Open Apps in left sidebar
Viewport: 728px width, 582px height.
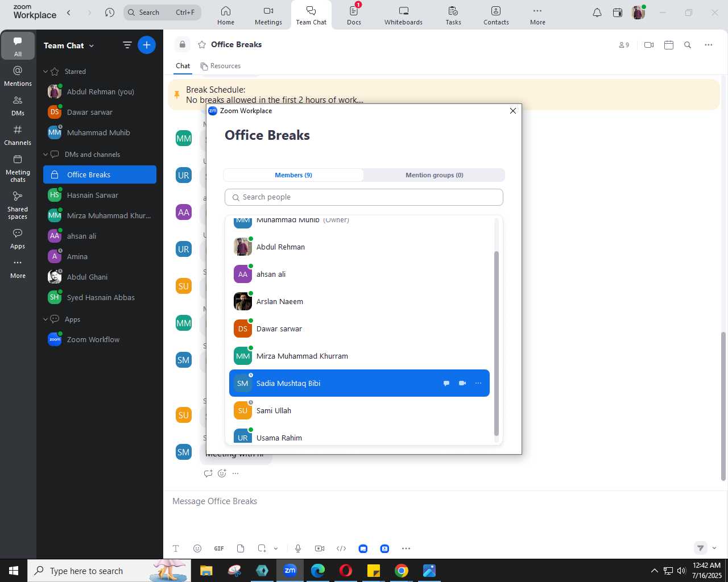(x=18, y=239)
